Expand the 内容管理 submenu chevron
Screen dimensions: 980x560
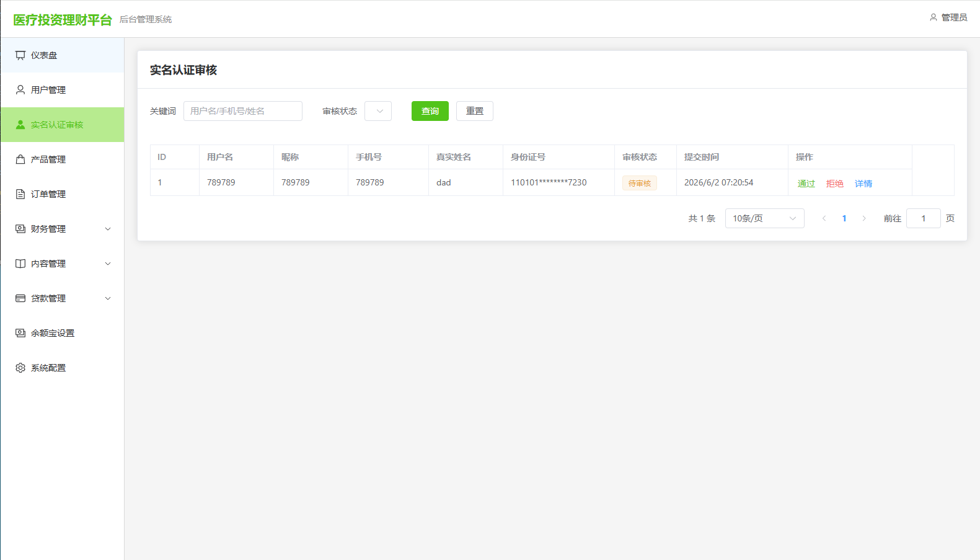108,264
